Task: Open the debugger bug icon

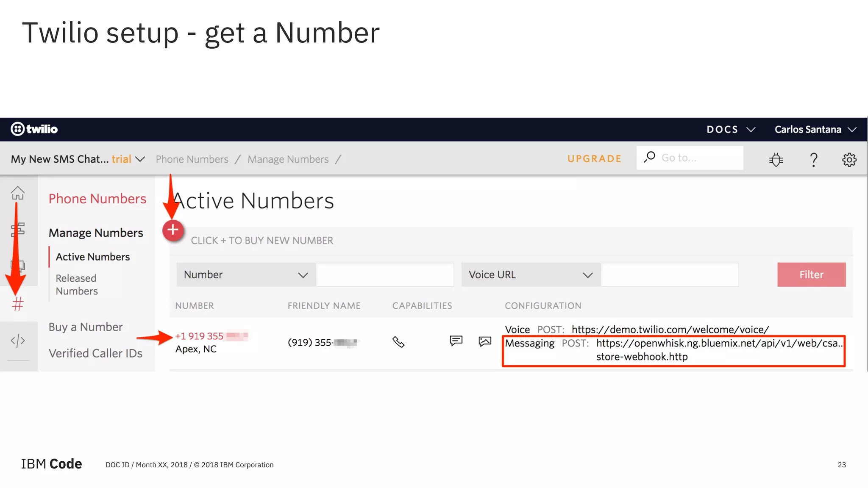Action: click(776, 159)
